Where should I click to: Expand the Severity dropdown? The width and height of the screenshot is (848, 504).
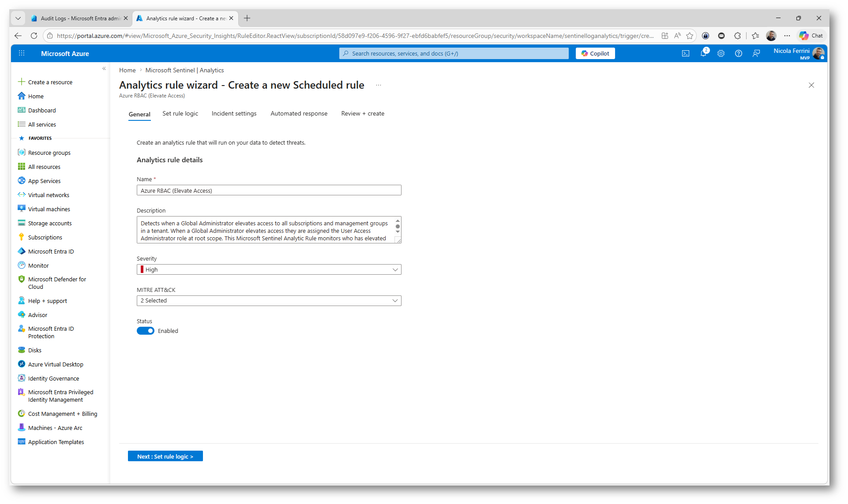pos(269,269)
